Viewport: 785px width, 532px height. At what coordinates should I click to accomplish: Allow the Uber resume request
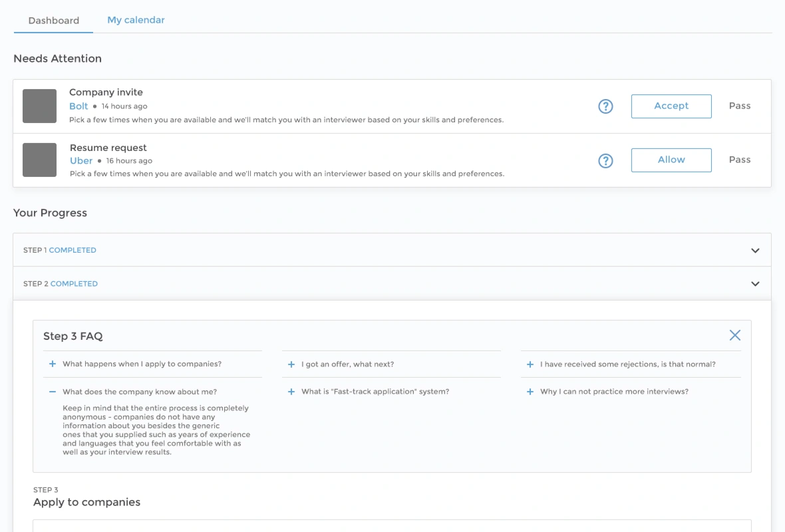pos(671,160)
